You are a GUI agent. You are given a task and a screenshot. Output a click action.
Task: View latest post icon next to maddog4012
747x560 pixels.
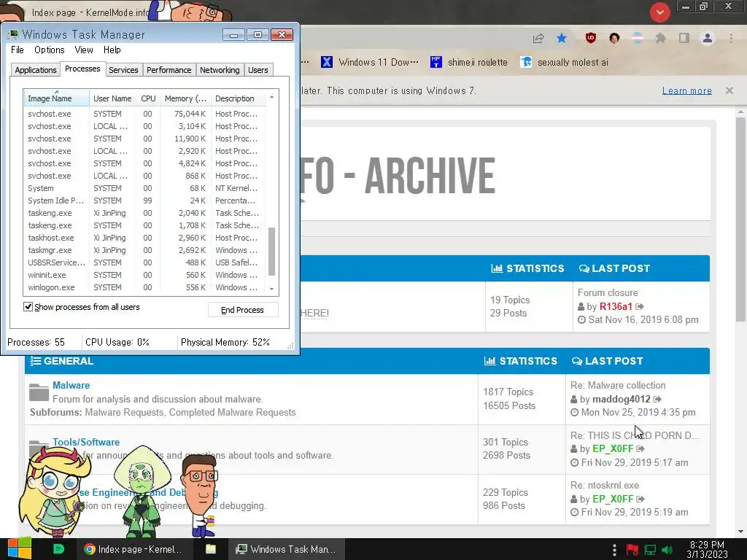coord(657,399)
